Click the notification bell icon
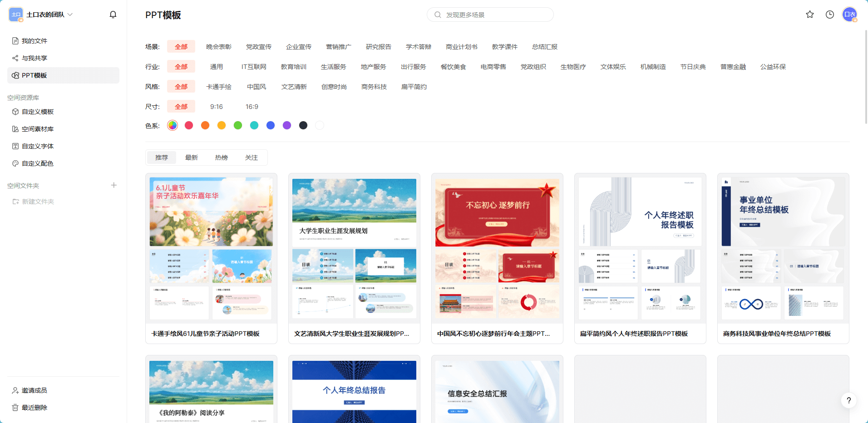868x423 pixels. [113, 15]
